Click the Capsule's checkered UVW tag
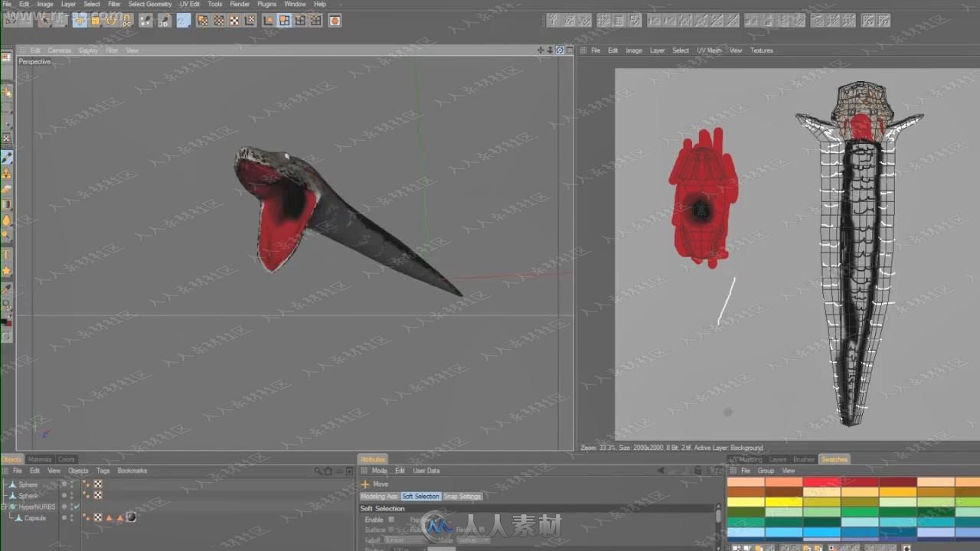Image resolution: width=980 pixels, height=551 pixels. [98, 517]
